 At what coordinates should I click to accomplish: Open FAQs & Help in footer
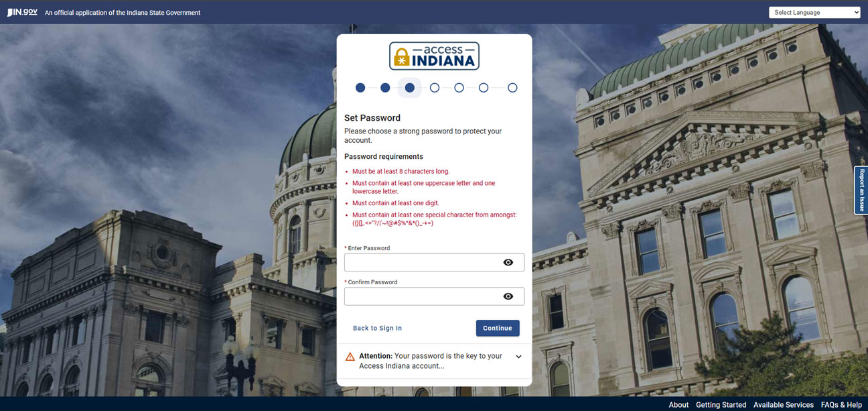click(841, 405)
